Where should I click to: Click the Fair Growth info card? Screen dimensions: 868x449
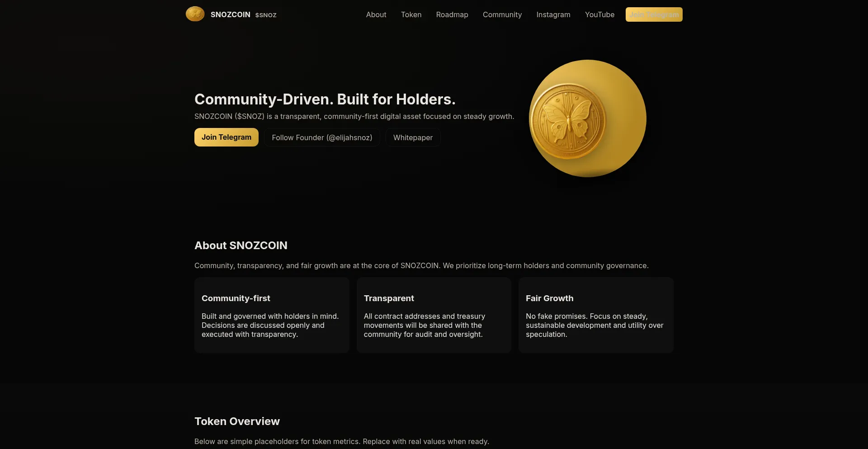tap(596, 315)
